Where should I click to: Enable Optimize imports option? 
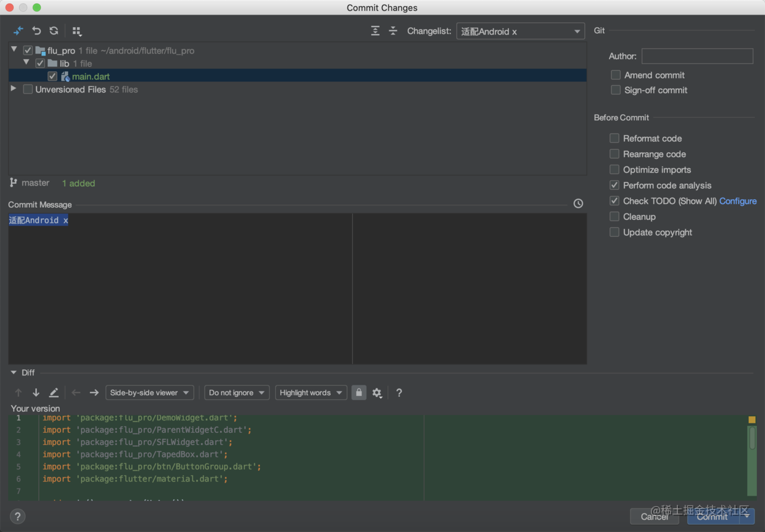click(614, 170)
